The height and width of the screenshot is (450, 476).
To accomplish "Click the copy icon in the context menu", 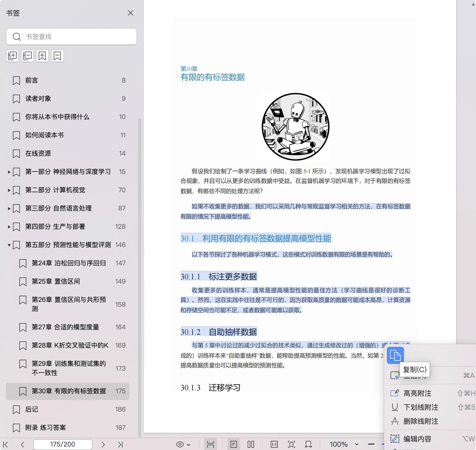I will click(395, 355).
